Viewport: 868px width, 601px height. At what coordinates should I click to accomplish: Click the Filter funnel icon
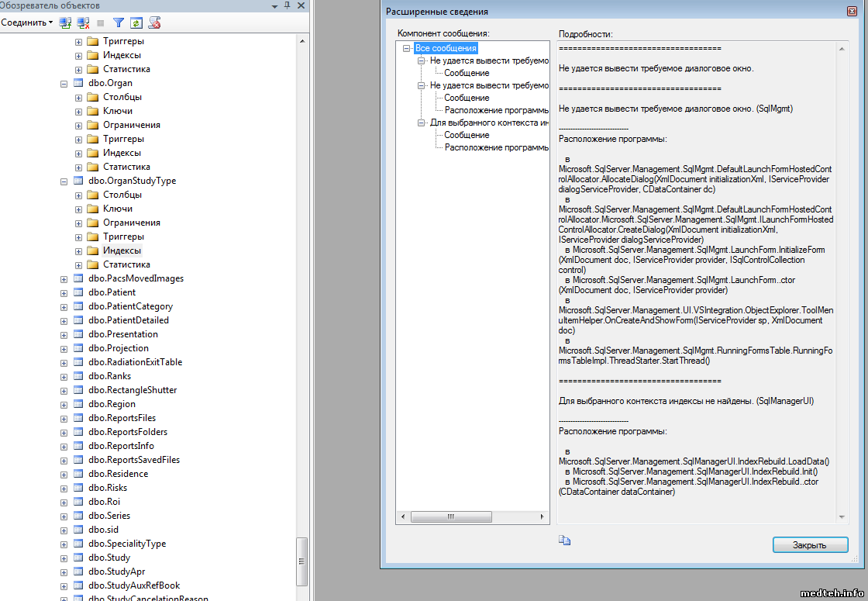pyautogui.click(x=119, y=22)
